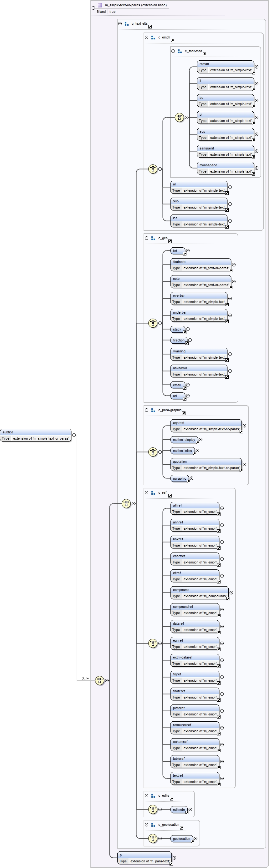Click the choice compositor icon beside c_gen elements

click(153, 323)
